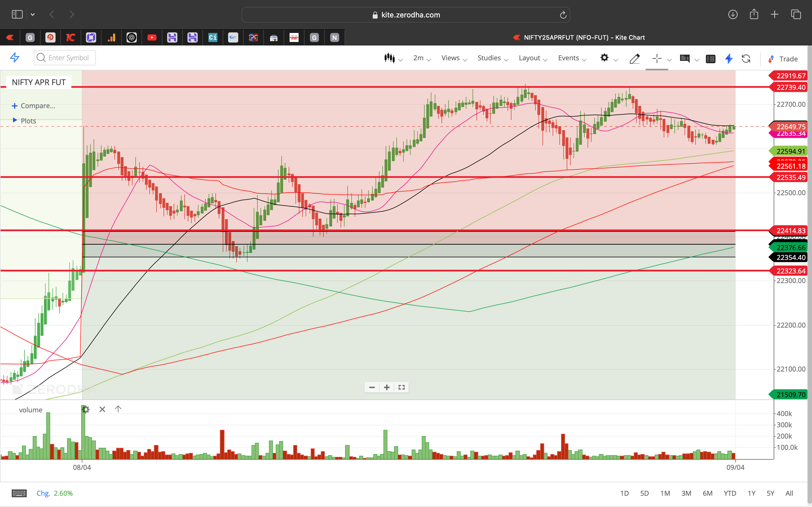Click the zoom-in plus control
This screenshot has width=812, height=507.
click(387, 387)
